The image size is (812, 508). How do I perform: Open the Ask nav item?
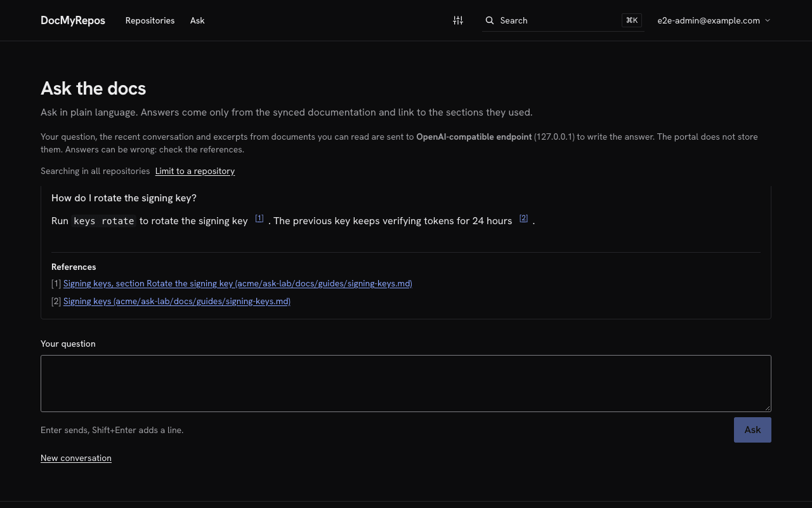coord(197,20)
